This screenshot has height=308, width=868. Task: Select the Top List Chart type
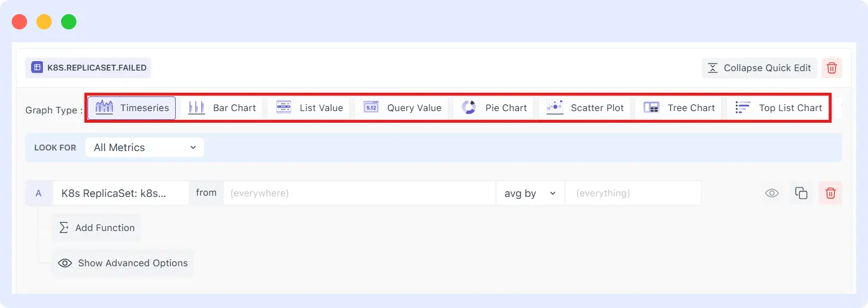[x=779, y=108]
